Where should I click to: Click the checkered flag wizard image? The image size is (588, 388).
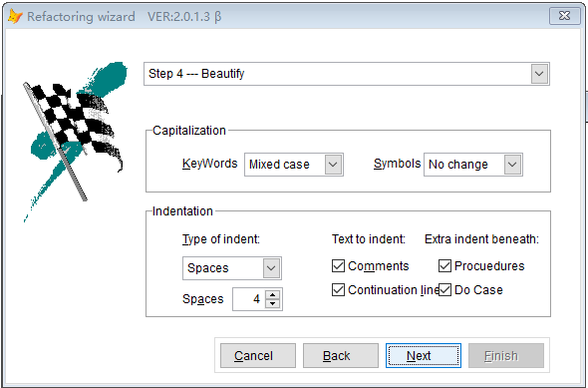click(75, 142)
